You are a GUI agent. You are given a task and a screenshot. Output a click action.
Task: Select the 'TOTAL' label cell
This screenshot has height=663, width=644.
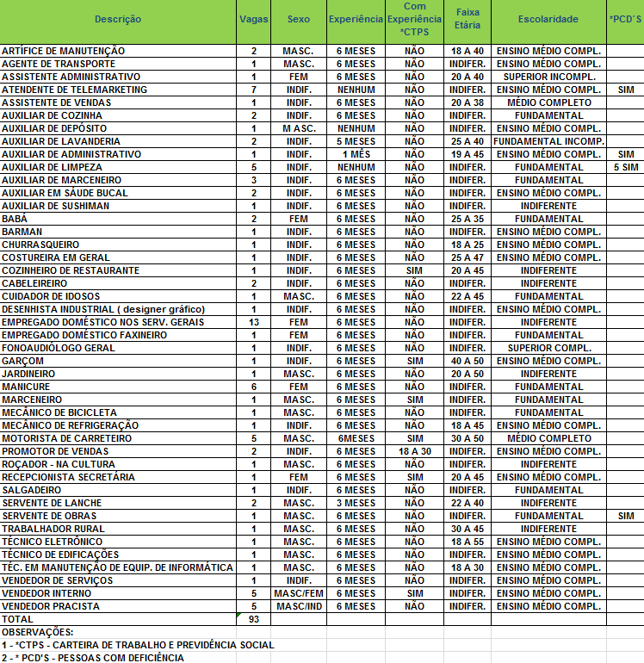(18, 619)
